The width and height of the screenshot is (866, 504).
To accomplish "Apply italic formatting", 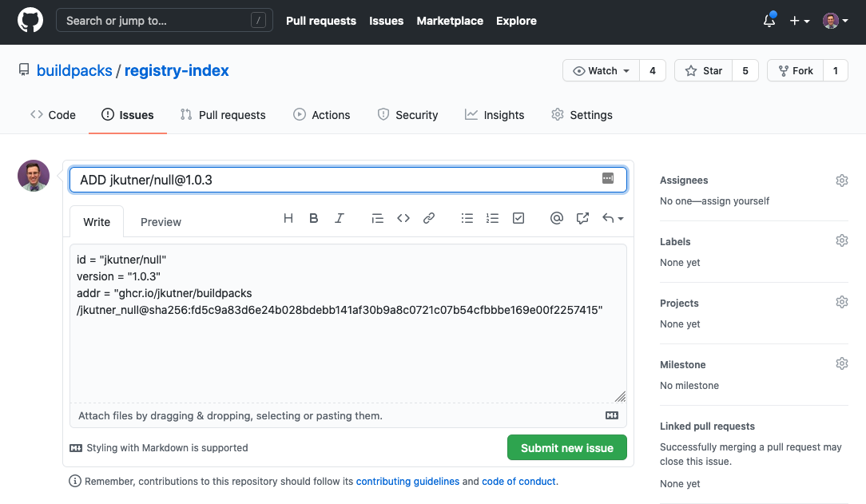I will pos(339,218).
